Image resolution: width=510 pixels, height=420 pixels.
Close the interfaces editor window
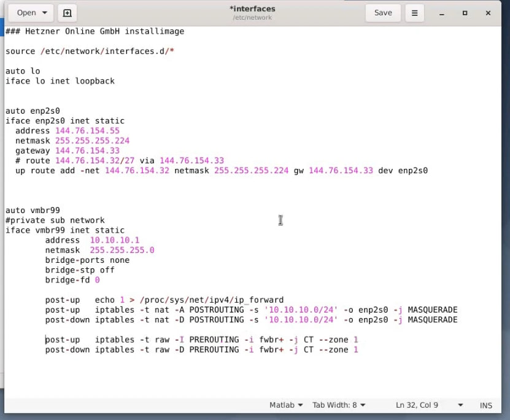click(489, 13)
